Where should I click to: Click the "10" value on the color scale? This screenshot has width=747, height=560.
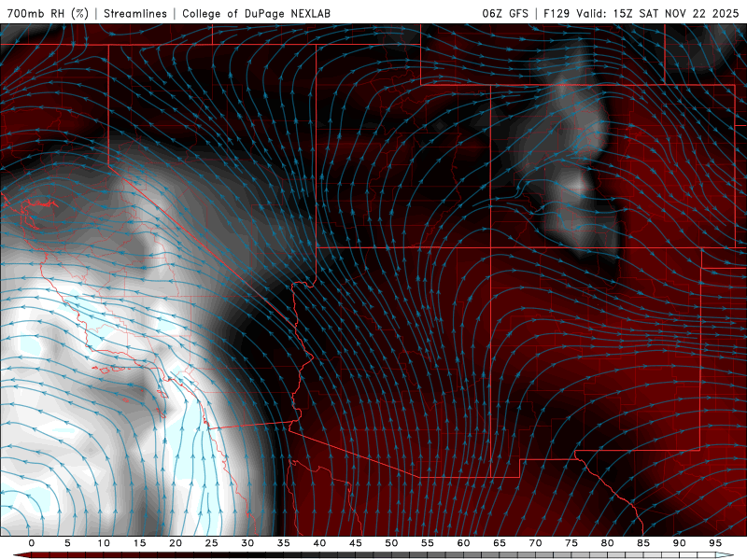coord(104,543)
